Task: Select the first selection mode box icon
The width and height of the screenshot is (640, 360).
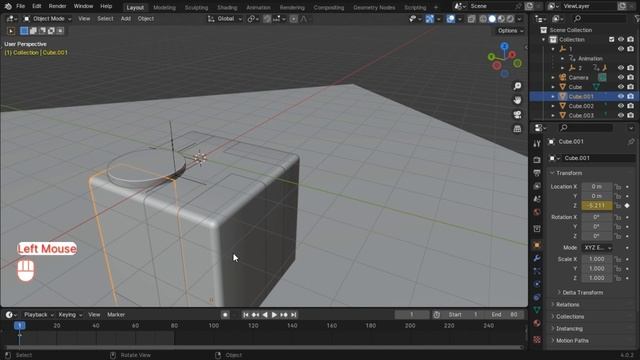Action: pos(24,31)
